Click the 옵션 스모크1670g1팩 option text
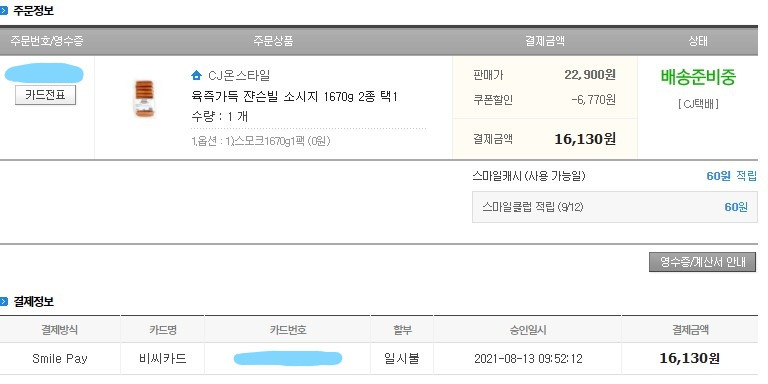This screenshot has width=768, height=384. tap(261, 142)
